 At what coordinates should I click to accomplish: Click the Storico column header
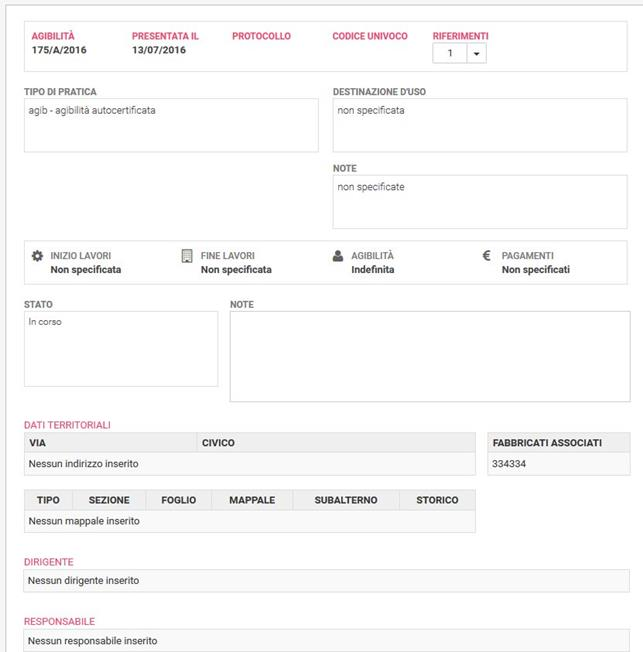point(437,500)
